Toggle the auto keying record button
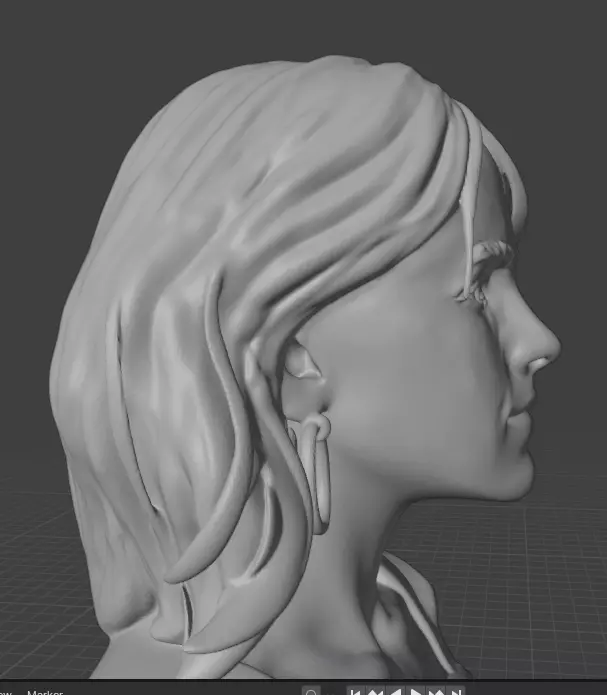Image resolution: width=607 pixels, height=695 pixels. 311,691
